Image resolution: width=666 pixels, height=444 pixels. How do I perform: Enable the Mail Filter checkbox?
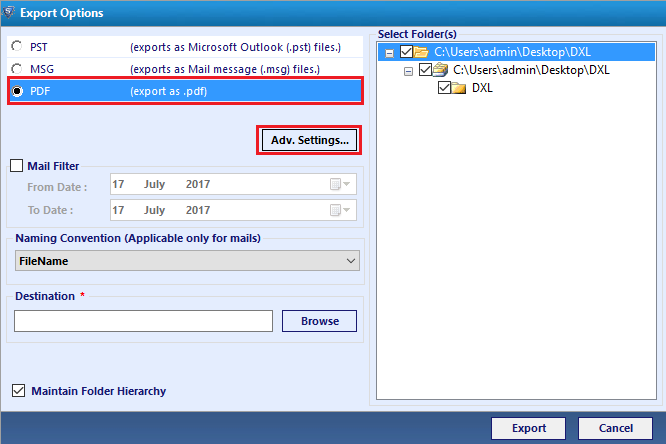pos(17,166)
